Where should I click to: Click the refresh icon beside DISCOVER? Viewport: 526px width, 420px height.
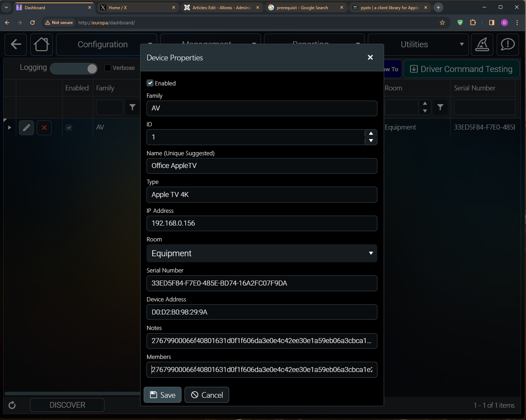(12, 405)
